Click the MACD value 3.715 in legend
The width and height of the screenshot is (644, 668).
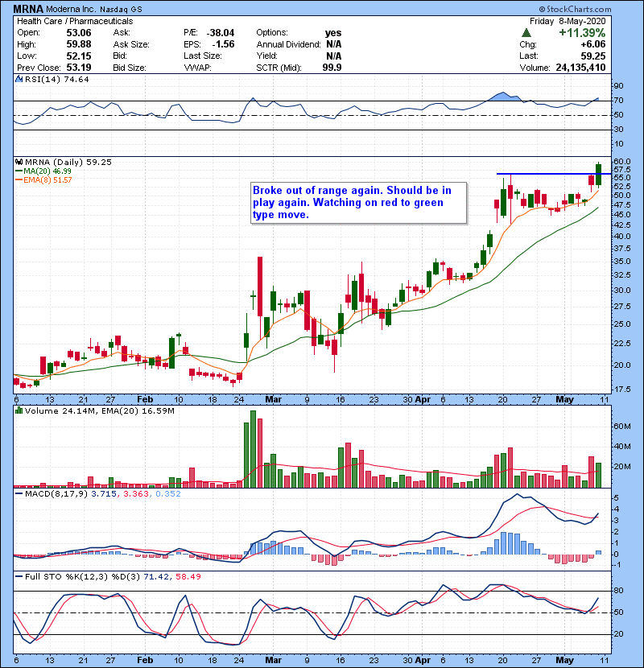click(104, 494)
